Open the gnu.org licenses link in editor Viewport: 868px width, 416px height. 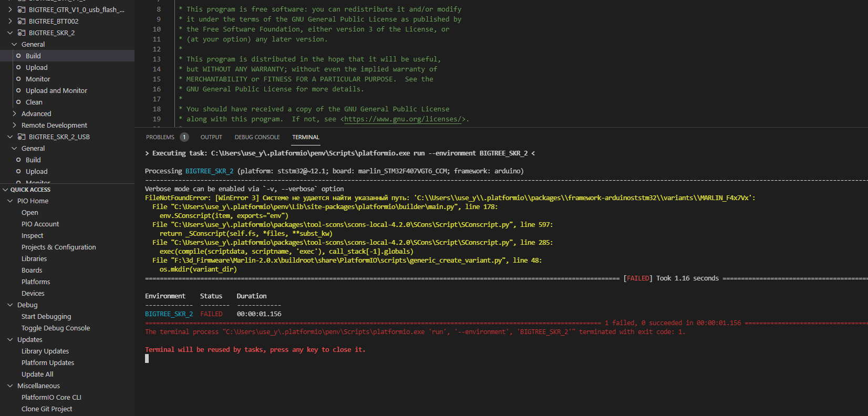point(403,119)
